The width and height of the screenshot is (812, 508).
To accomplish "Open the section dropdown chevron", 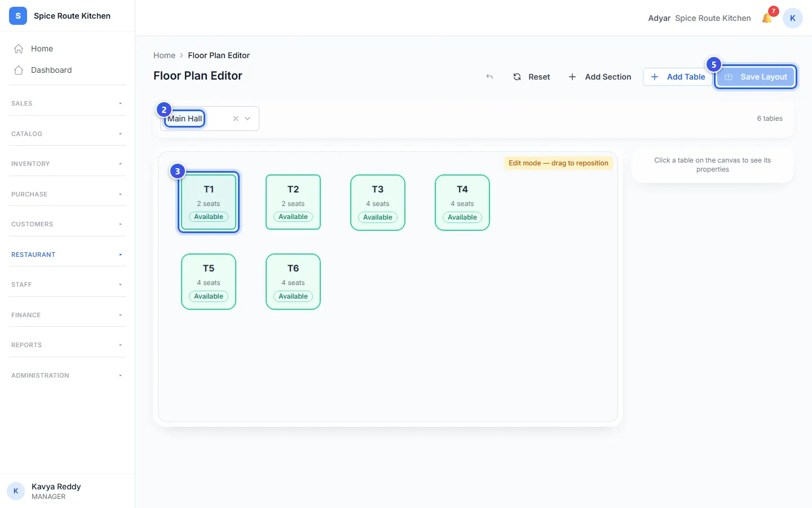I will (x=248, y=119).
